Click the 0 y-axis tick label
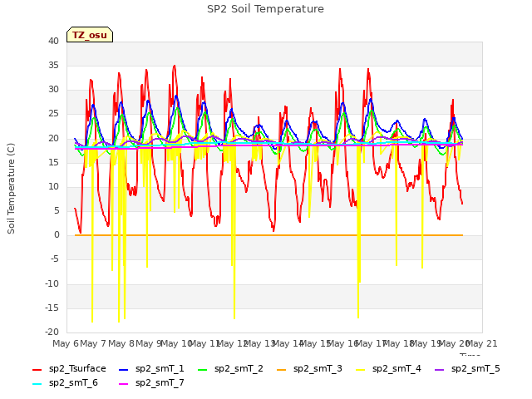Screen dimensions: 532x399 [x=57, y=234]
